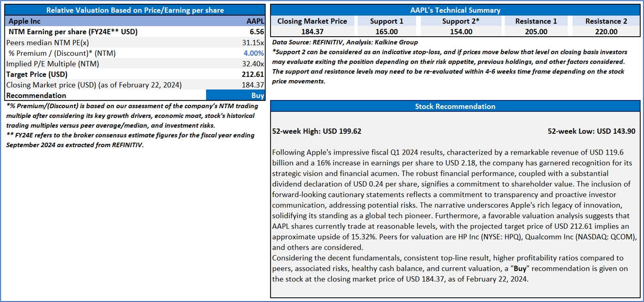Click the 'Stock Recommendation' section header

tap(455, 106)
